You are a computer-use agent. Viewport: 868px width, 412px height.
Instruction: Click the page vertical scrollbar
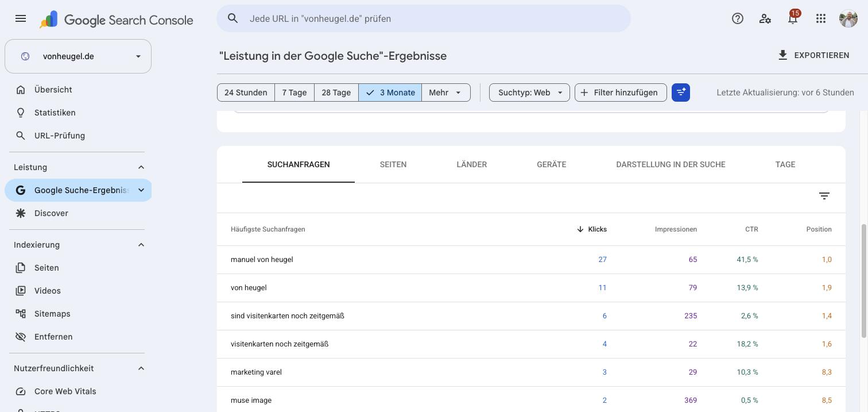tap(864, 282)
